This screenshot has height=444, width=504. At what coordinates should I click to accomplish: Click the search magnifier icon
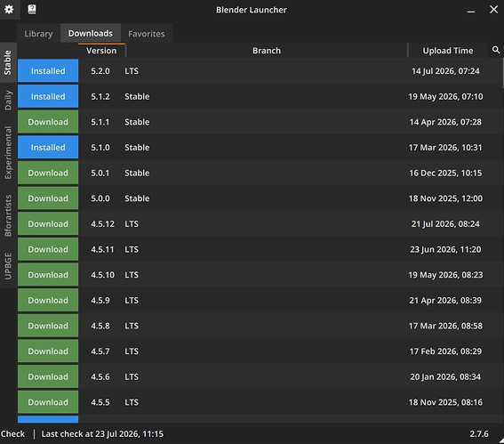496,50
